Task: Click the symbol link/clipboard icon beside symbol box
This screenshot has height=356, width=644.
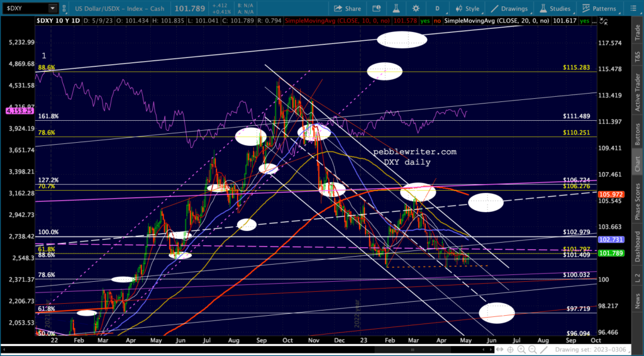Action: click(65, 8)
